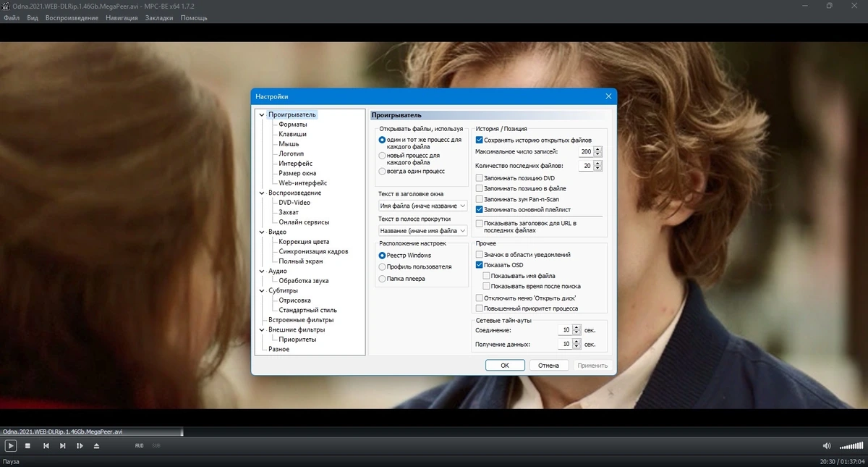Select 'Встроенные фильтры' in settings tree
868x467 pixels.
301,320
